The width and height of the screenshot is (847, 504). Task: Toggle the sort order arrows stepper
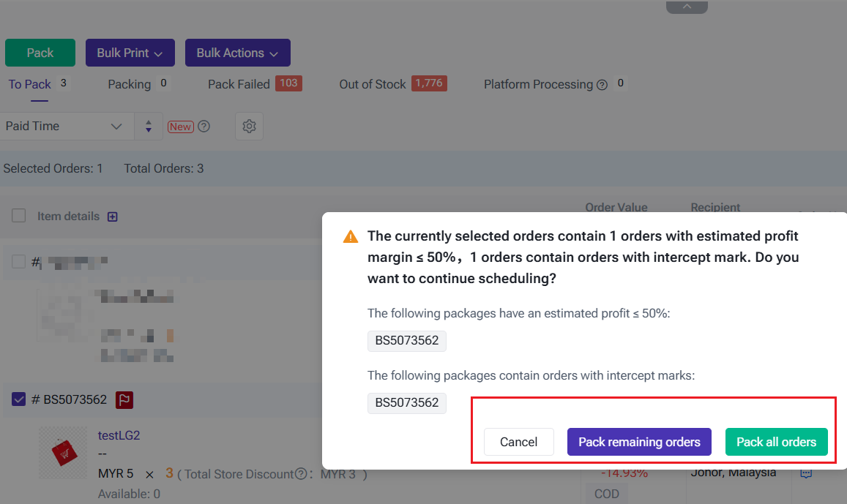pos(149,127)
